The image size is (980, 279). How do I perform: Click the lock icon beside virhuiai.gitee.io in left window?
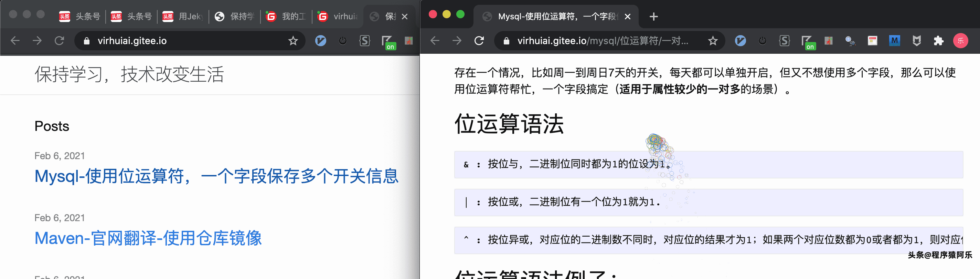pos(86,41)
